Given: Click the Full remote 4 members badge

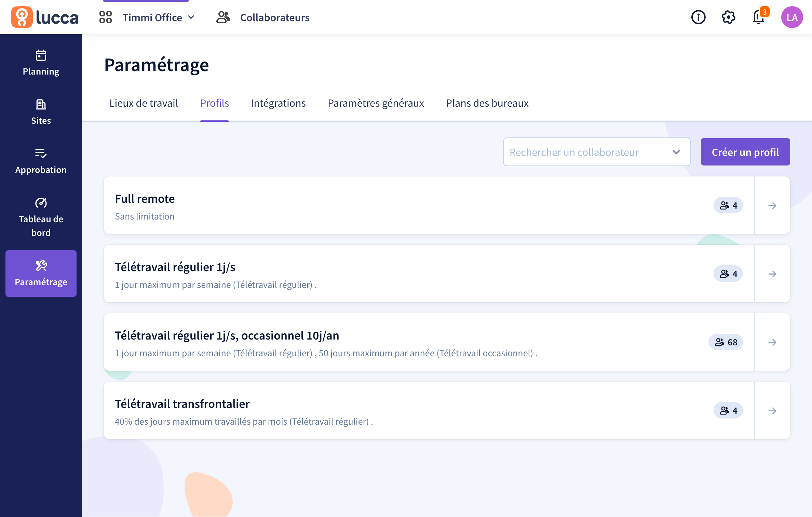Looking at the screenshot, I should point(728,205).
